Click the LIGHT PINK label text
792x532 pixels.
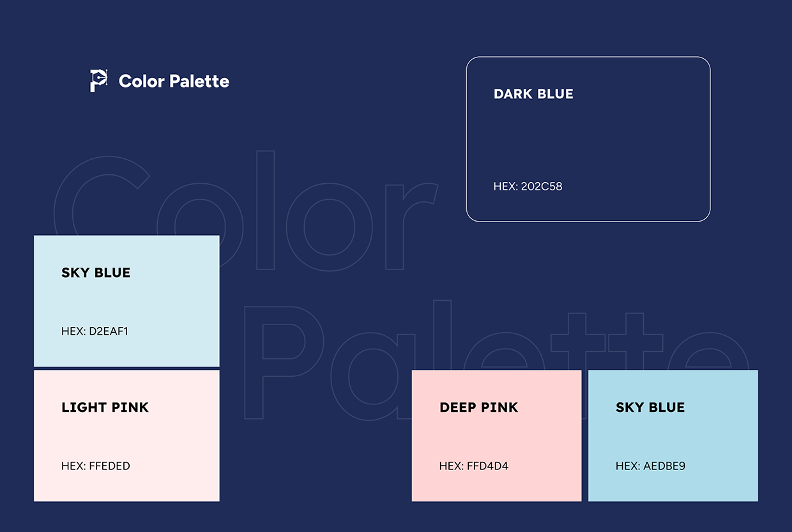click(x=105, y=407)
